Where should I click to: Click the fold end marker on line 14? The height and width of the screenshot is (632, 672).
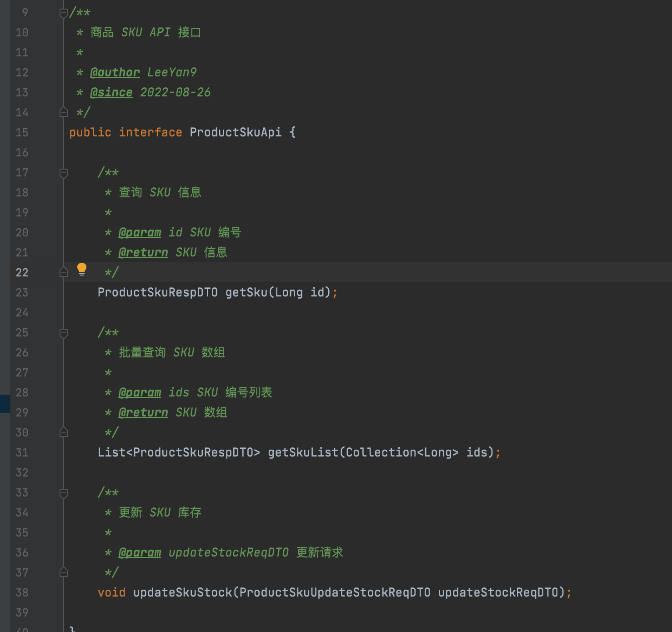coord(64,112)
